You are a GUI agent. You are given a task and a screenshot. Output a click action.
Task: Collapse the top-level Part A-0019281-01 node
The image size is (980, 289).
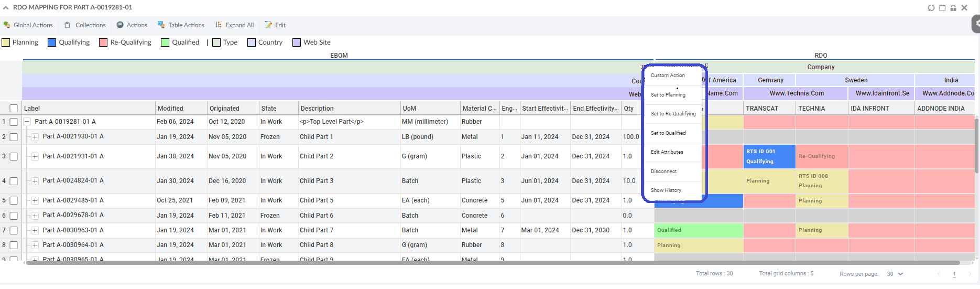pos(27,122)
